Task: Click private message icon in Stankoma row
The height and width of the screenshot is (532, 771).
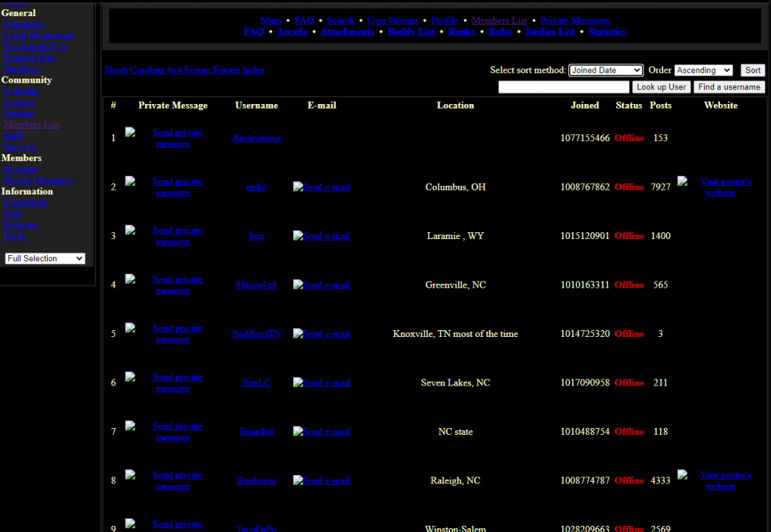Action: (x=130, y=475)
